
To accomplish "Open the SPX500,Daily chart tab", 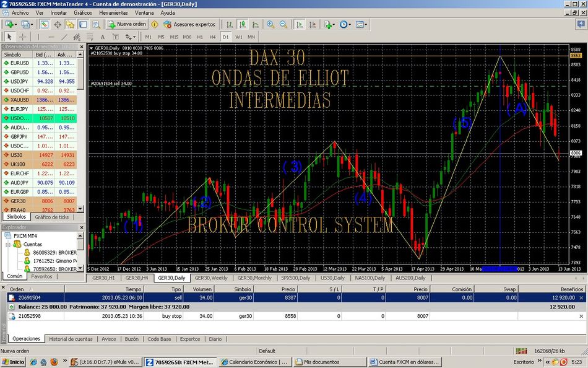I will point(295,278).
